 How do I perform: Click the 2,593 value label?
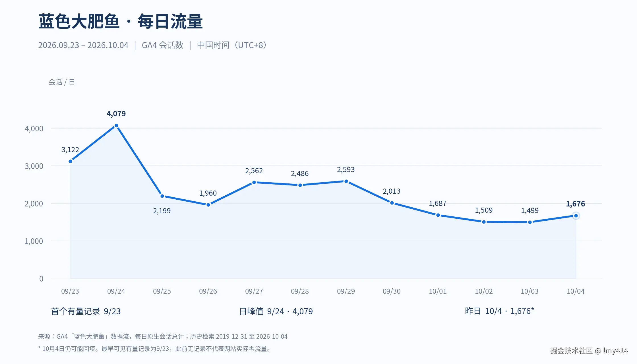click(346, 170)
